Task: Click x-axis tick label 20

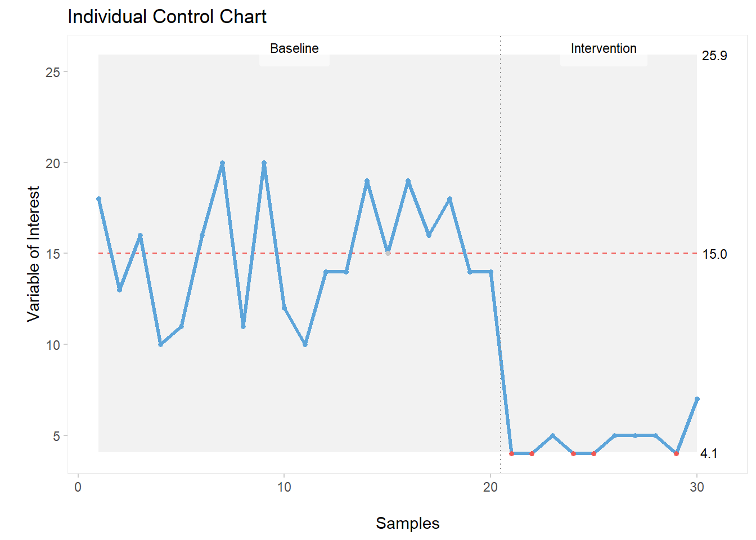Action: click(x=490, y=487)
